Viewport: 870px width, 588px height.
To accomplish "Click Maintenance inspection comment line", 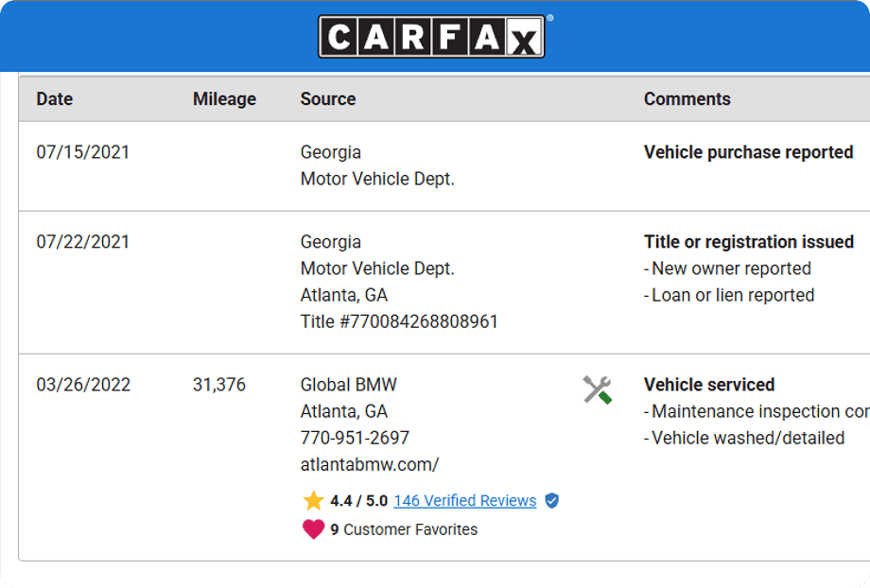I will click(757, 411).
